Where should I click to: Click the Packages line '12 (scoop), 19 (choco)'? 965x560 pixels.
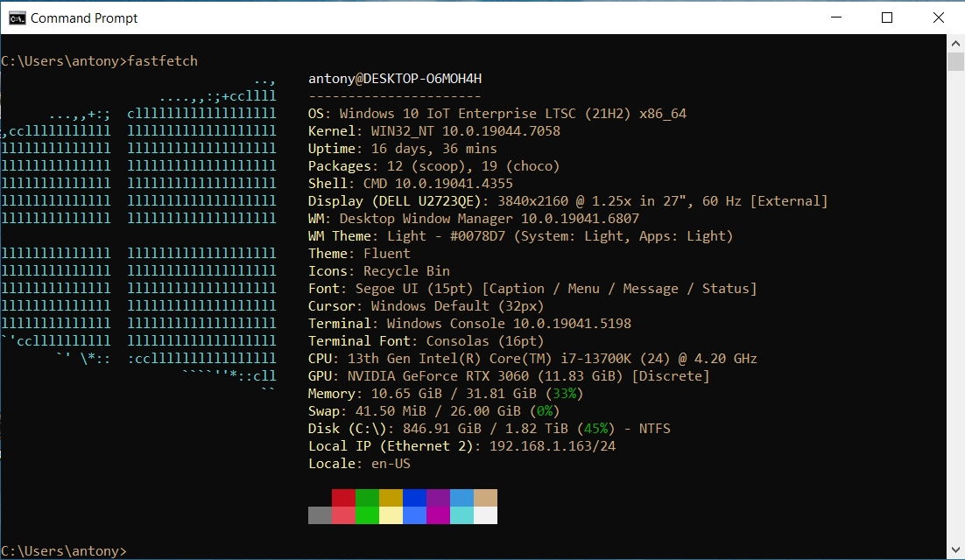(x=433, y=166)
